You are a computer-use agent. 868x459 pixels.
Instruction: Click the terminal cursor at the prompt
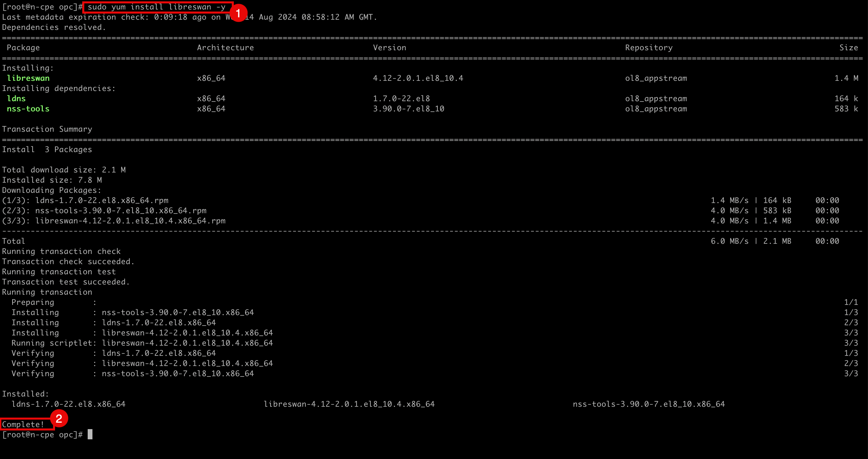tap(90, 435)
